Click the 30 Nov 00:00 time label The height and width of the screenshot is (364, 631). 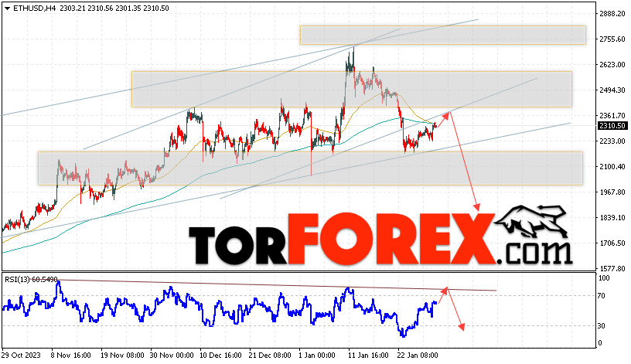click(172, 355)
